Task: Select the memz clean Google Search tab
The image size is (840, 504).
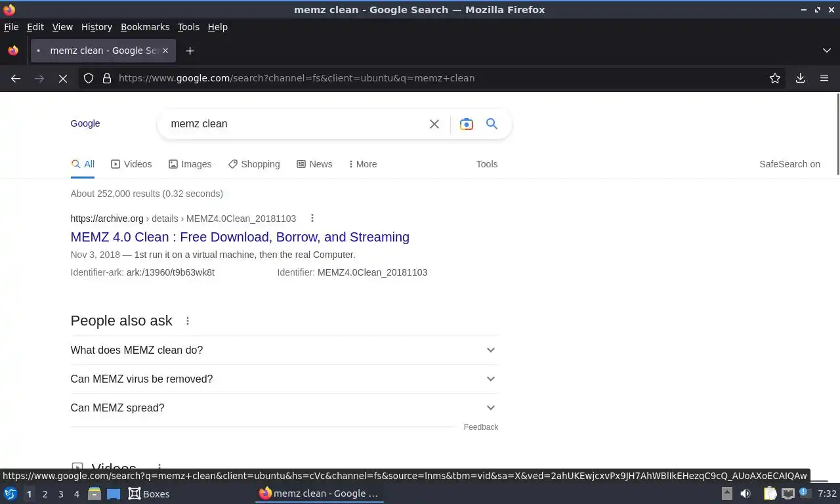Action: click(104, 51)
